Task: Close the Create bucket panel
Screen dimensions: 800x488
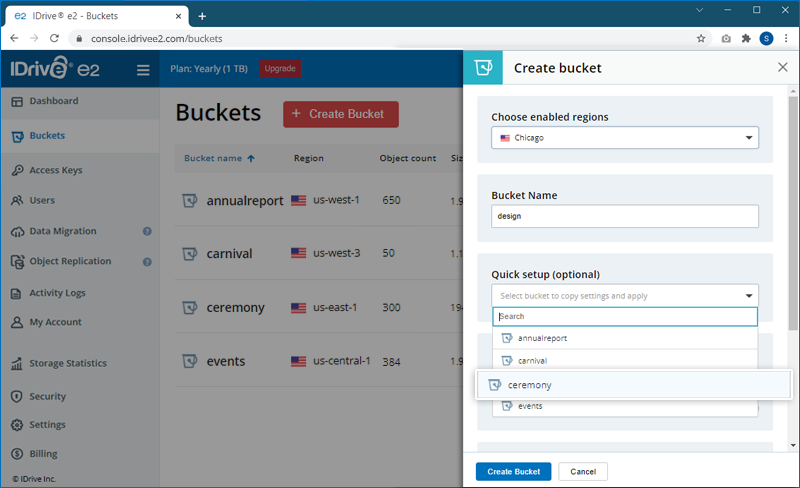Action: [x=782, y=68]
